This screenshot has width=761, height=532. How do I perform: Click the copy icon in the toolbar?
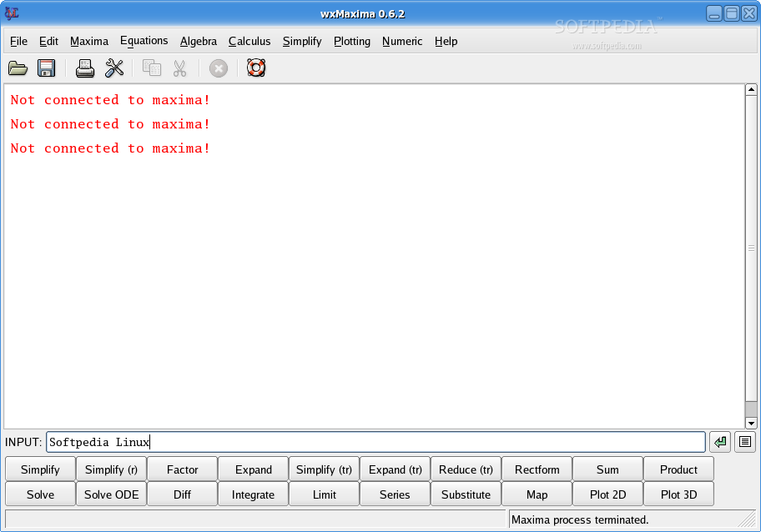(151, 68)
